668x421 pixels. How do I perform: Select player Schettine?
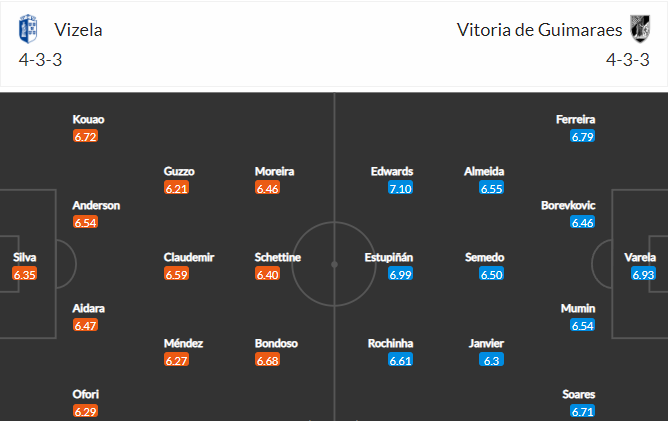click(278, 257)
